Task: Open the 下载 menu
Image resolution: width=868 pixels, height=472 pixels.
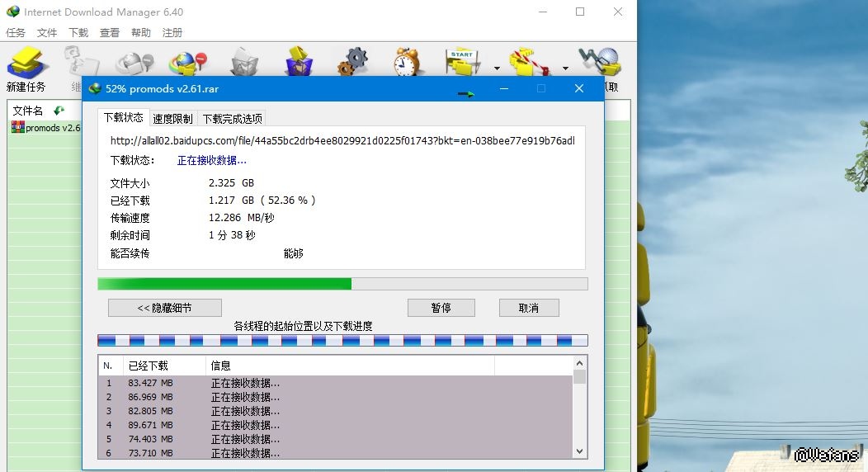Action: (78, 33)
